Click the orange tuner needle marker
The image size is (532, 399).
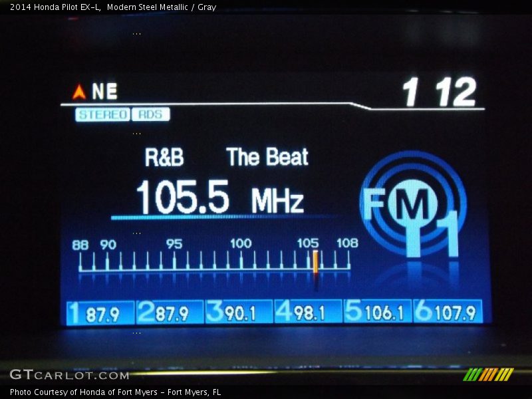pos(315,261)
